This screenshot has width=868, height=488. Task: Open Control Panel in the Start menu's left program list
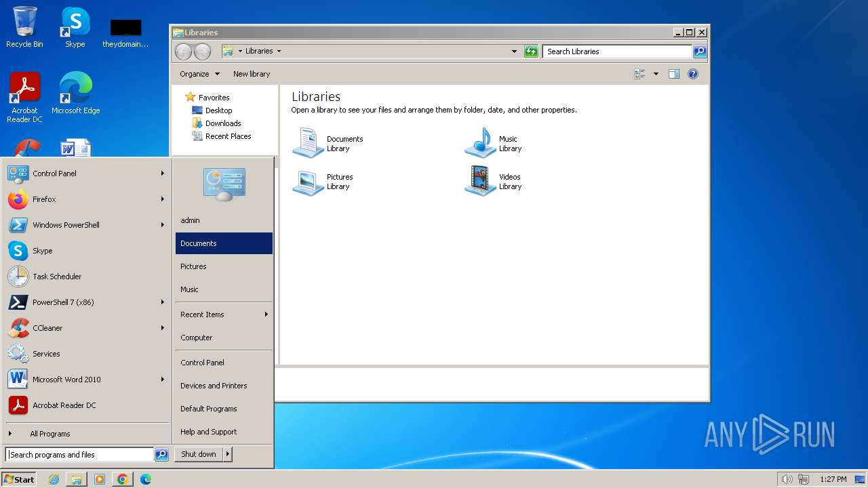pyautogui.click(x=87, y=174)
